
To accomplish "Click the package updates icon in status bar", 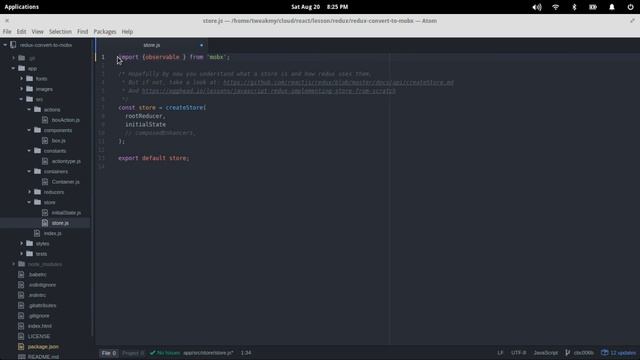I will 604,353.
